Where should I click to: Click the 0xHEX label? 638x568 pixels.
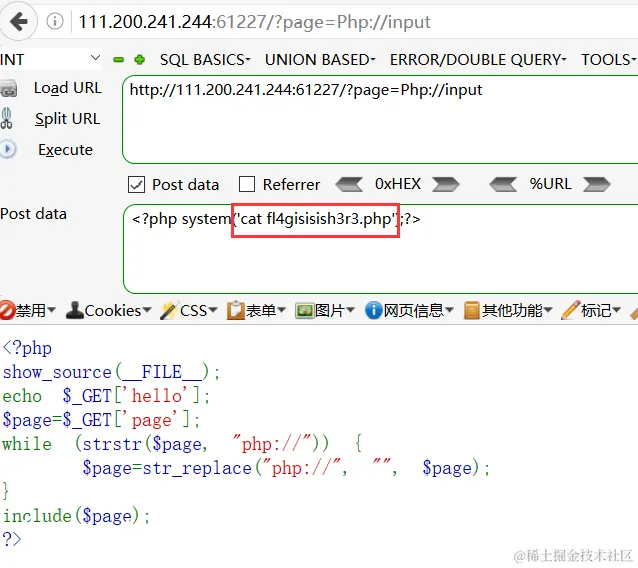tap(398, 184)
